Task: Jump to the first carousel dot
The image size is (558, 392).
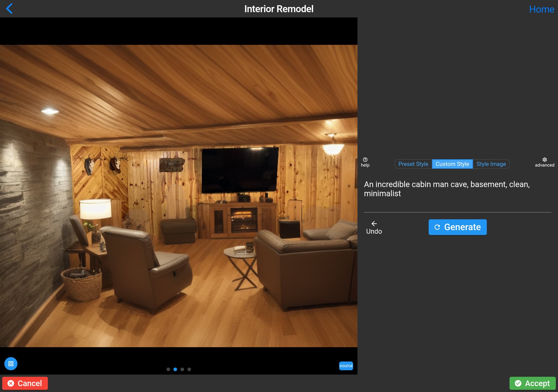Action: [168, 369]
